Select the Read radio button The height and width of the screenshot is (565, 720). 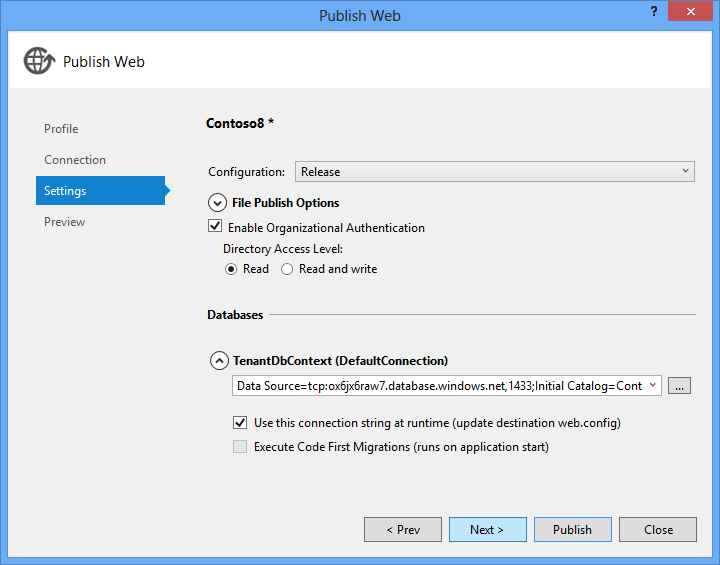[x=231, y=269]
